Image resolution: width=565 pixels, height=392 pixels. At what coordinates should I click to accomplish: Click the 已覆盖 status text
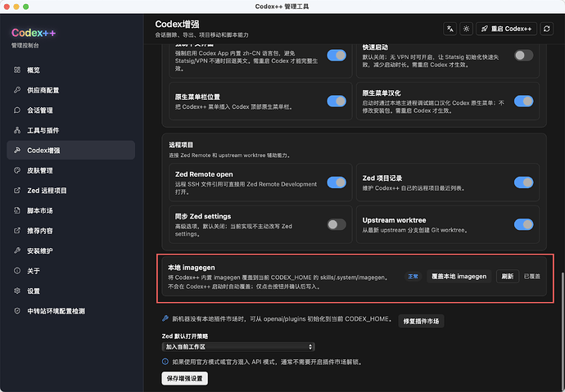click(x=532, y=277)
